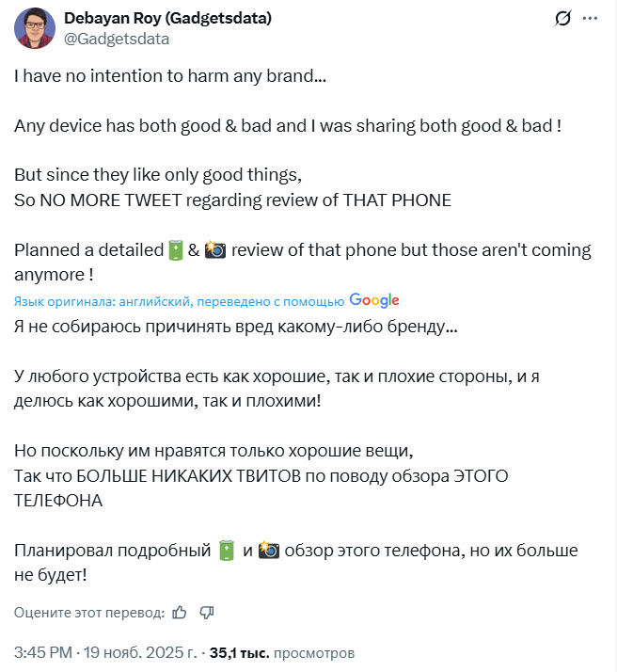617x672 pixels.
Task: Click battery emoji in the Russian translation
Action: point(226,550)
